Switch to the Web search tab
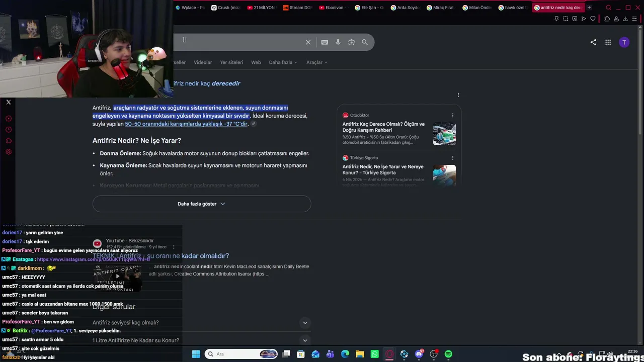The image size is (644, 362). point(256,62)
